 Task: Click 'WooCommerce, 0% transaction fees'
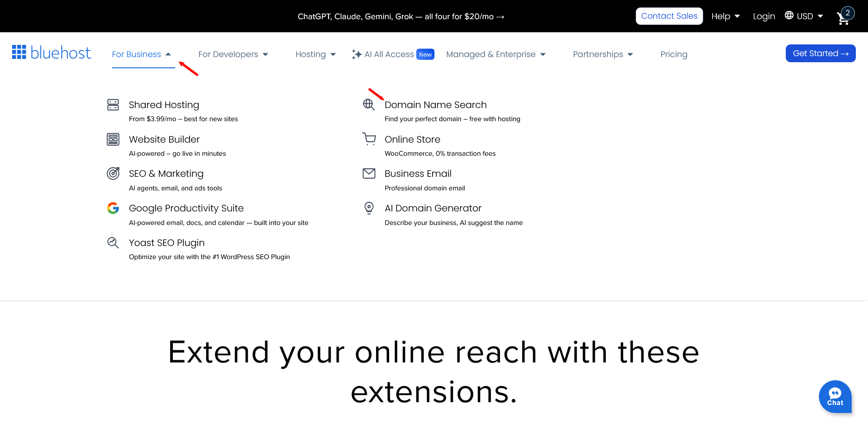pyautogui.click(x=440, y=153)
